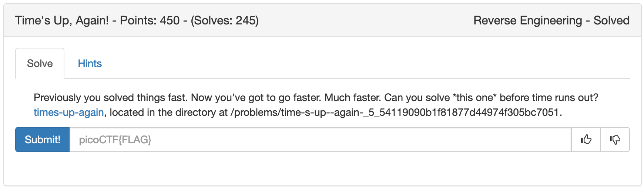Select the Solve tab

coord(40,64)
